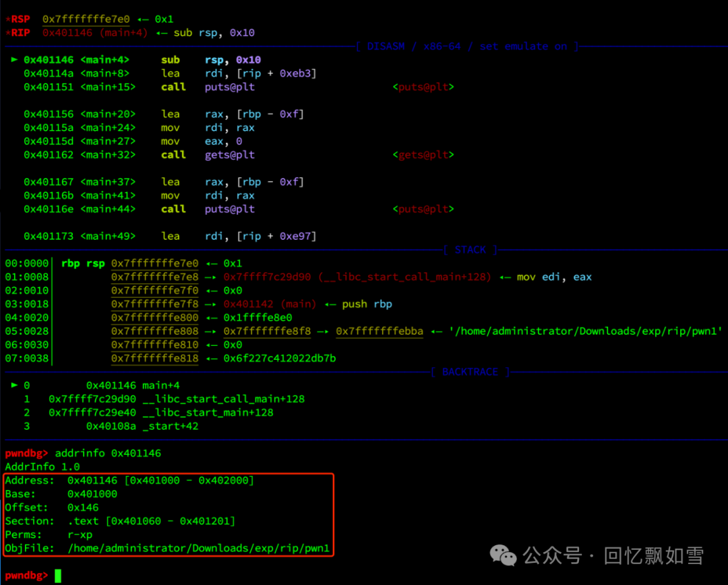The height and width of the screenshot is (585, 728).
Task: Click value 0x1ffffe8e0 in stack
Action: 257,317
